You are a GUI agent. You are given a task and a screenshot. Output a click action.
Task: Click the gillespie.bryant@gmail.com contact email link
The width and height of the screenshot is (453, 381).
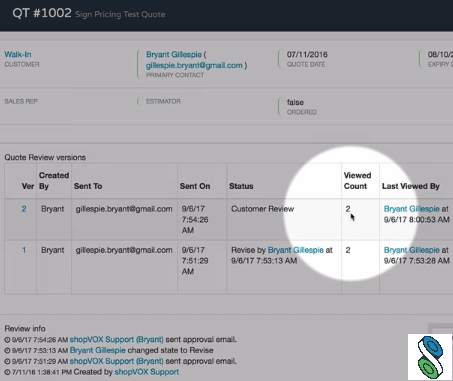[194, 65]
